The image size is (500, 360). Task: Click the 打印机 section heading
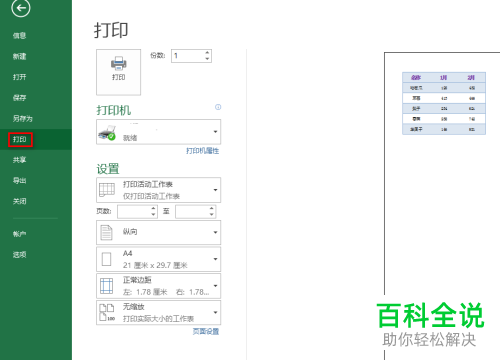114,110
